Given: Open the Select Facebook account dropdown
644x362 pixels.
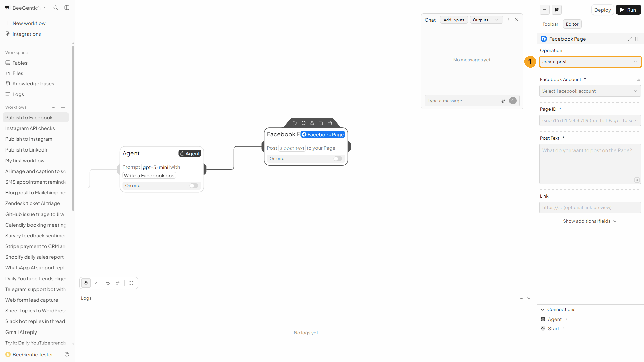Looking at the screenshot, I should pyautogui.click(x=590, y=91).
